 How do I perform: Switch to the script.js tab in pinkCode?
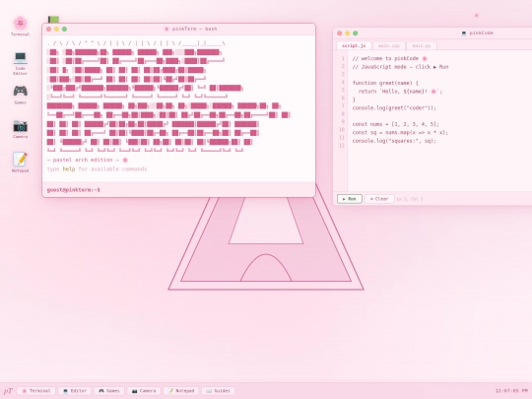354,45
